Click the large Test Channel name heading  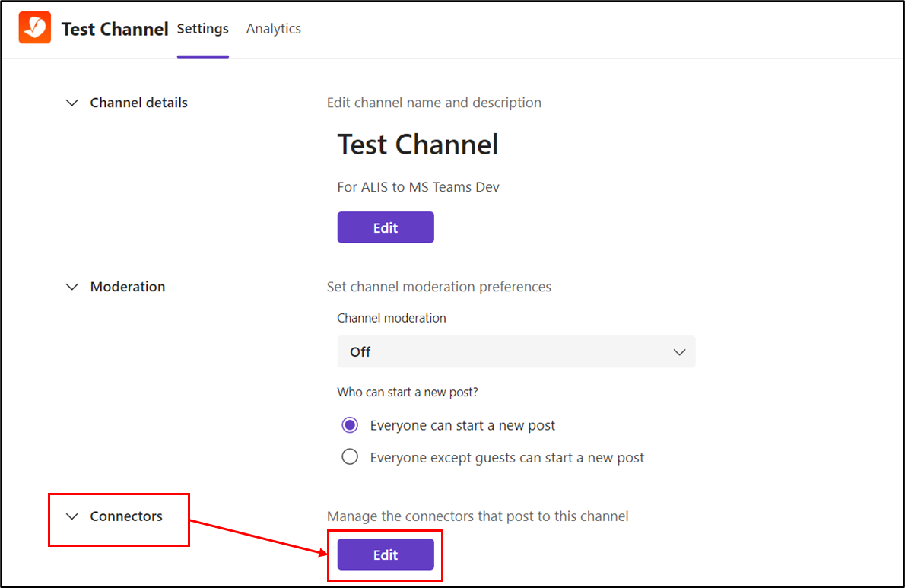pos(418,145)
